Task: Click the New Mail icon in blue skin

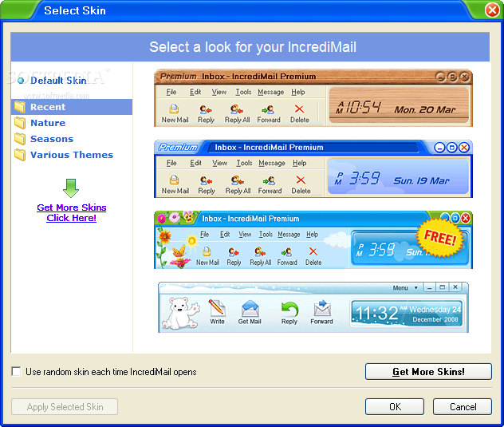Action: point(174,180)
